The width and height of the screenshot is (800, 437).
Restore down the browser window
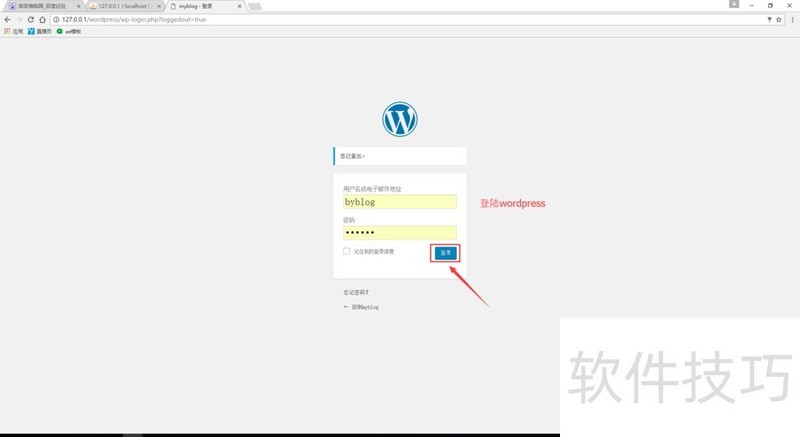770,5
